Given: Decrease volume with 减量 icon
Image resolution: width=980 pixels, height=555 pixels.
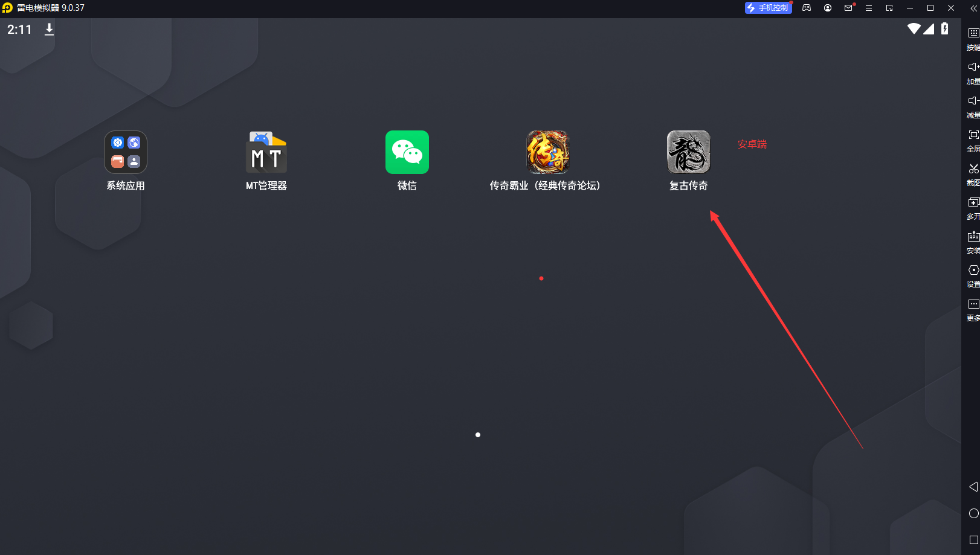Looking at the screenshot, I should (973, 101).
